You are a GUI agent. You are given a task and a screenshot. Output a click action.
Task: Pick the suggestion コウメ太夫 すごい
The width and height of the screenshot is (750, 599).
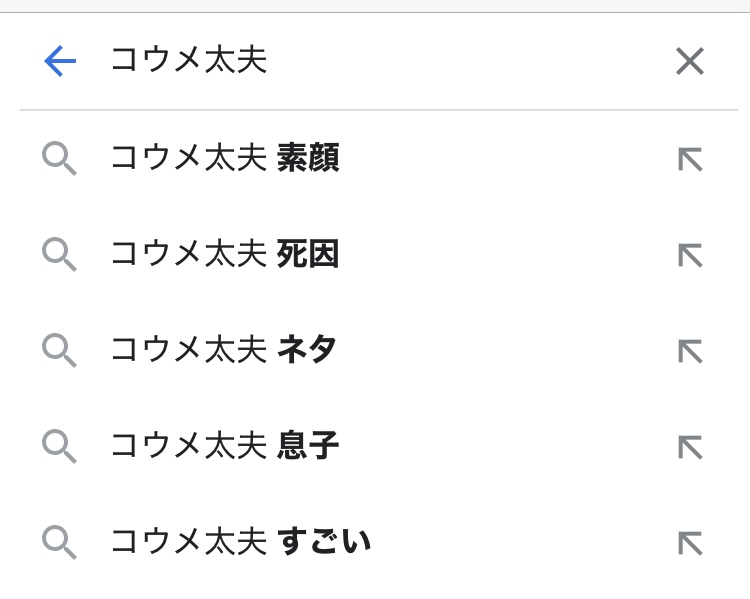[x=240, y=543]
